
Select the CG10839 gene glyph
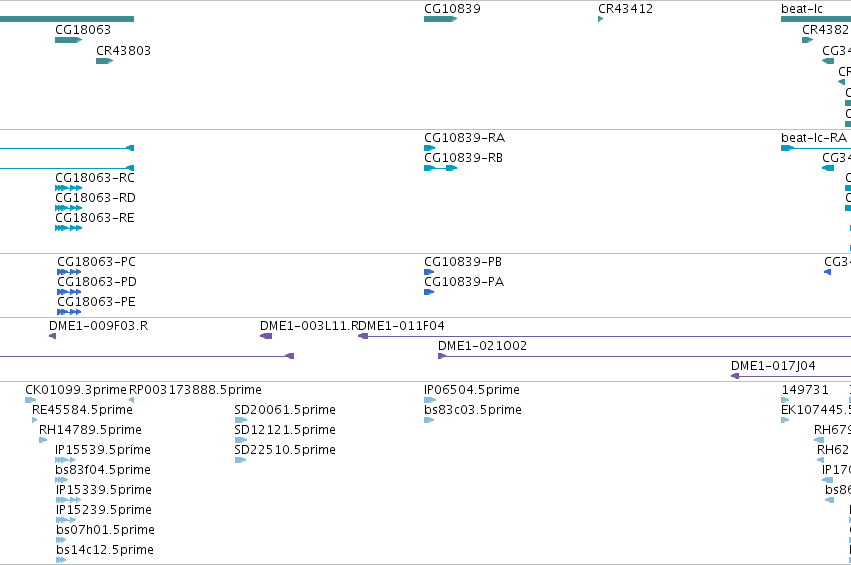[x=440, y=19]
